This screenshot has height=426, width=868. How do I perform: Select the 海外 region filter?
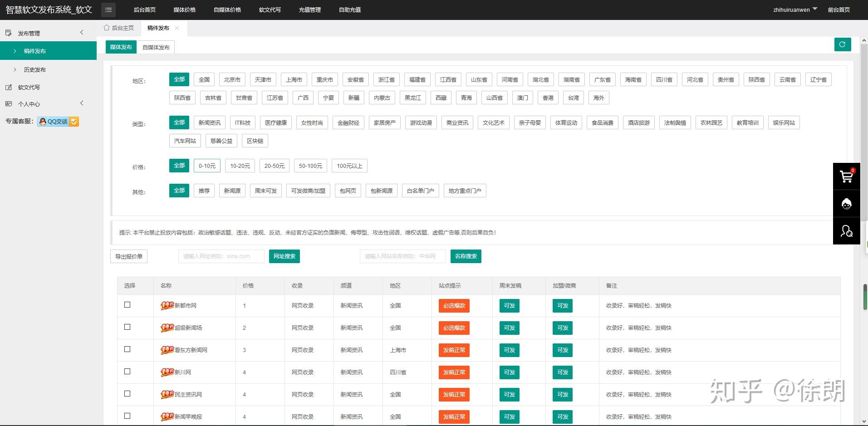[x=599, y=98]
